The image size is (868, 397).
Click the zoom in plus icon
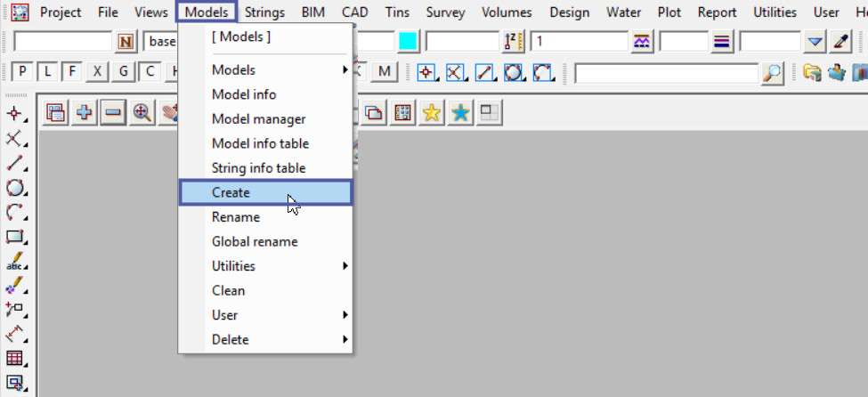[85, 113]
